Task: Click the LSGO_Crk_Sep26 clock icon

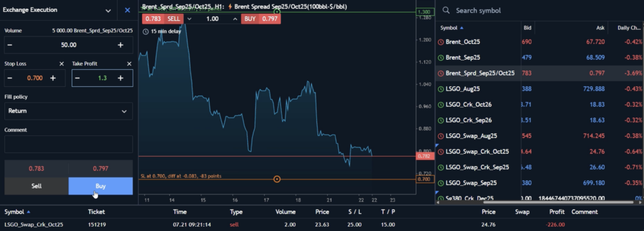Action: (441, 120)
